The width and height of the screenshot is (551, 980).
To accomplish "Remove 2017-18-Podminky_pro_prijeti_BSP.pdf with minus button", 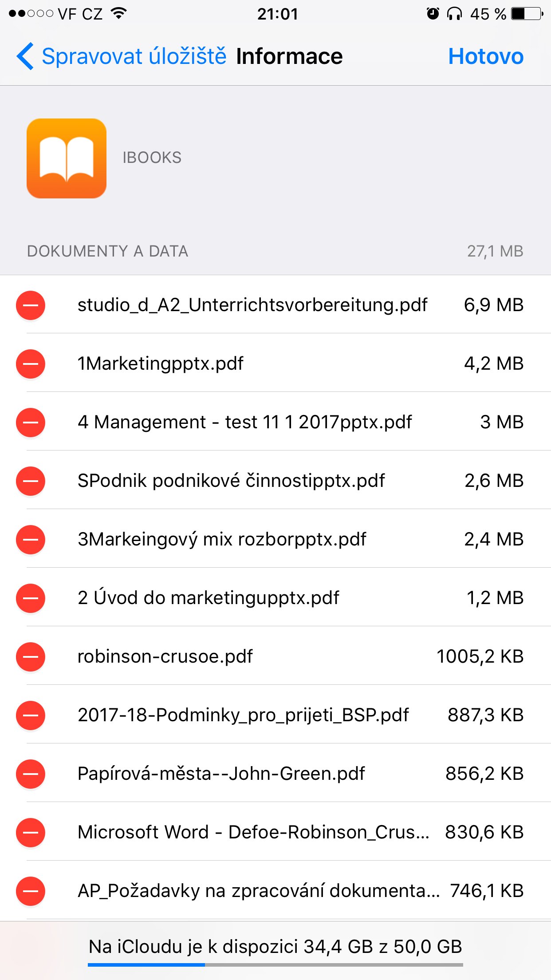I will 31,715.
